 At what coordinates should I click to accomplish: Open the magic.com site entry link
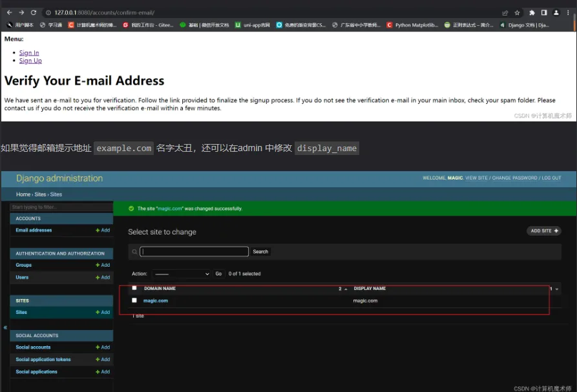(155, 300)
